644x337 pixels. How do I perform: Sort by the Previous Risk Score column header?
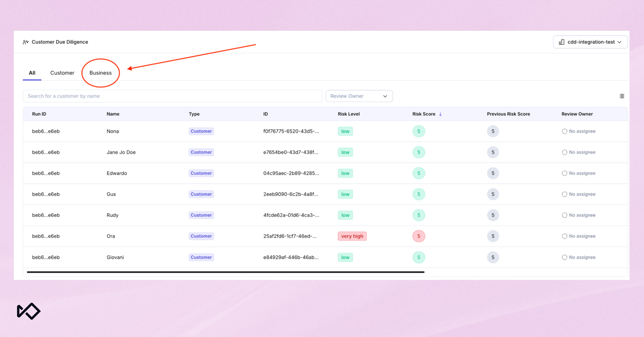click(x=508, y=114)
